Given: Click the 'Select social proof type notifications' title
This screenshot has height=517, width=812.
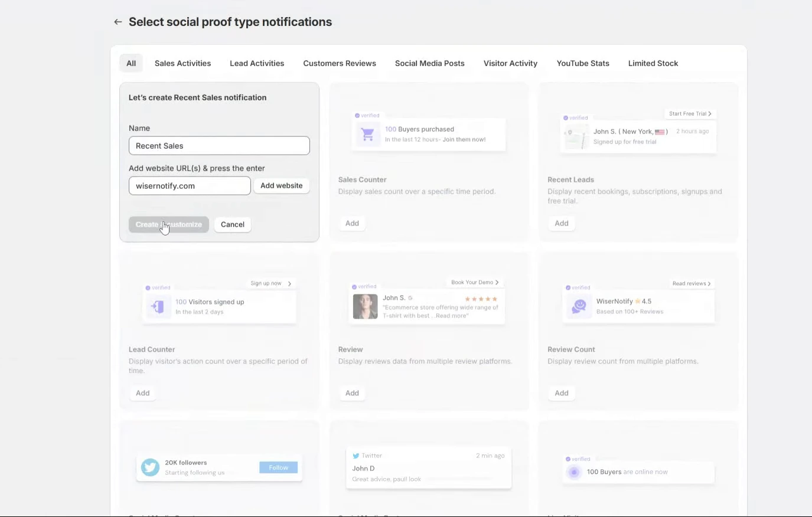Looking at the screenshot, I should pos(230,22).
